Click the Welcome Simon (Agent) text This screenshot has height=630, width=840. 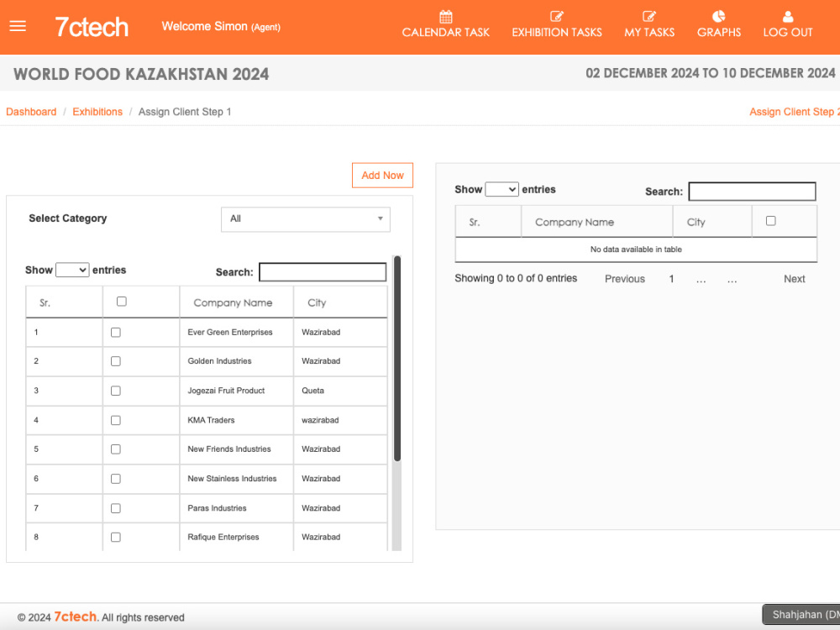[x=221, y=26]
